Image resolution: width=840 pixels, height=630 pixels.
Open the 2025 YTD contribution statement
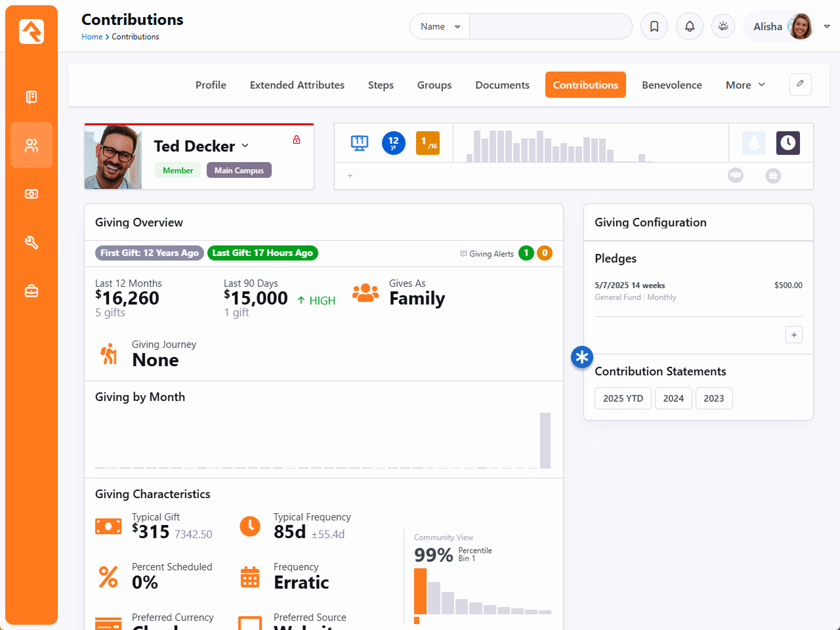[623, 398]
